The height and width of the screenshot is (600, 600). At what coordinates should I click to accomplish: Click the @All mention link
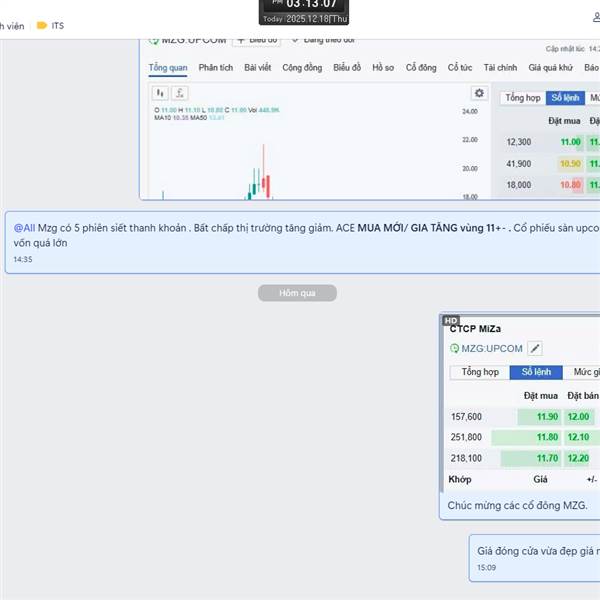coord(24,228)
